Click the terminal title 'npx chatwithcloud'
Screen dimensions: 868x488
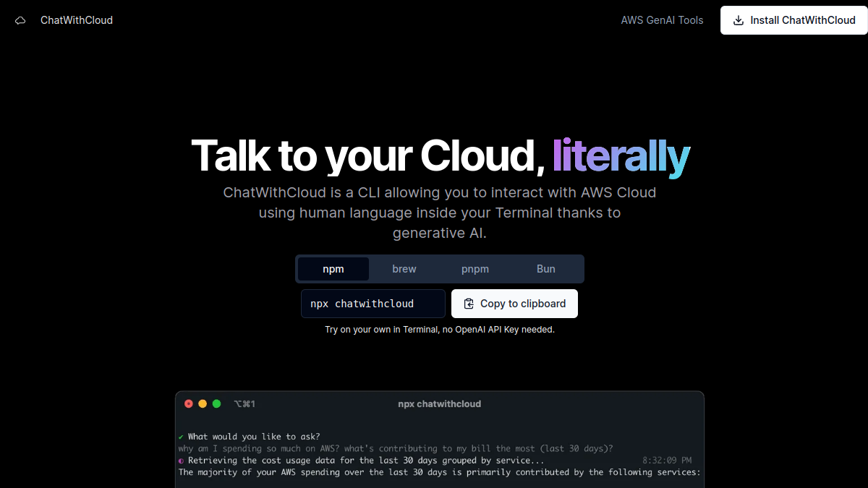(x=440, y=403)
